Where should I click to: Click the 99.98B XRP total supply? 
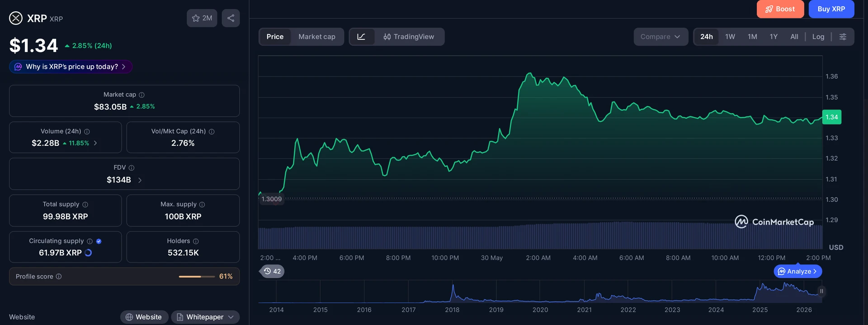tap(66, 216)
